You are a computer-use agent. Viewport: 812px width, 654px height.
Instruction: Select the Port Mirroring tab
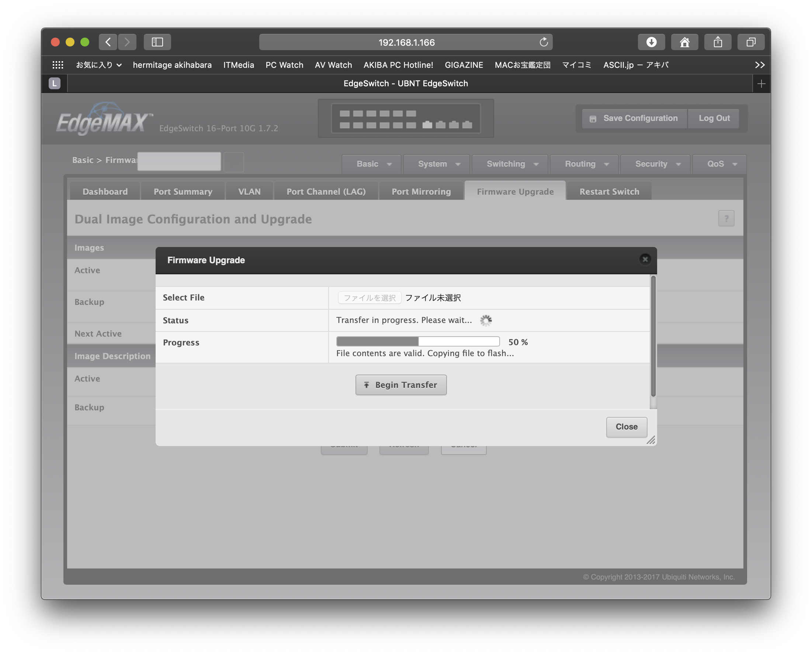pos(421,192)
